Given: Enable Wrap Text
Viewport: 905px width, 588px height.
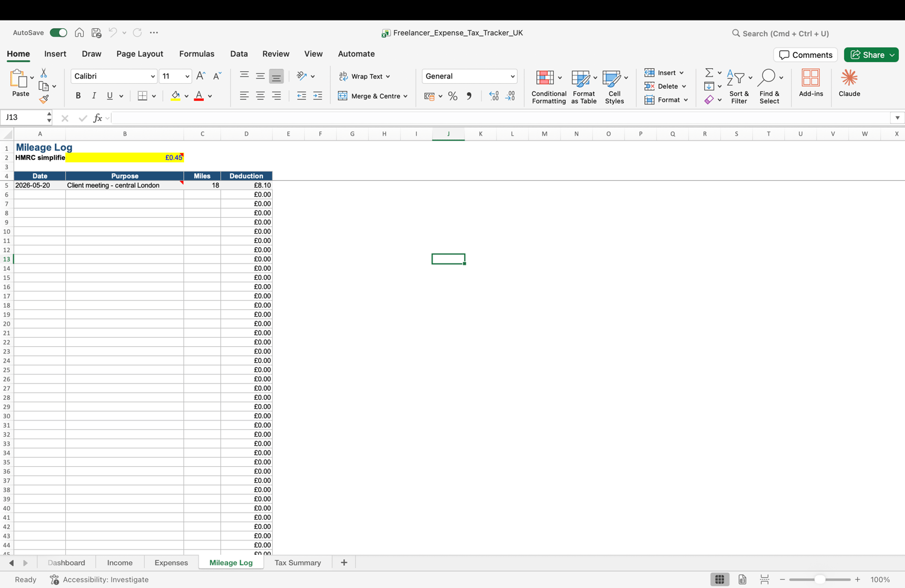Looking at the screenshot, I should click(x=364, y=76).
